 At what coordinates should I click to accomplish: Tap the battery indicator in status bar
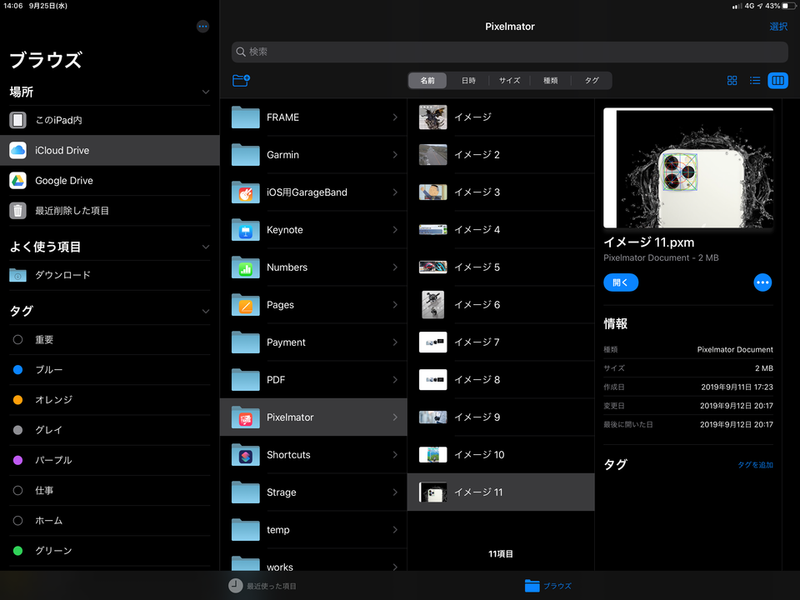[789, 6]
